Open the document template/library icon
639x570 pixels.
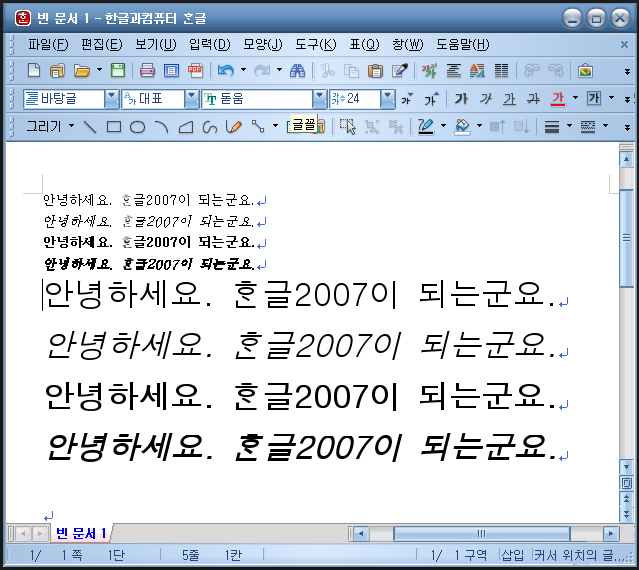pyautogui.click(x=57, y=70)
